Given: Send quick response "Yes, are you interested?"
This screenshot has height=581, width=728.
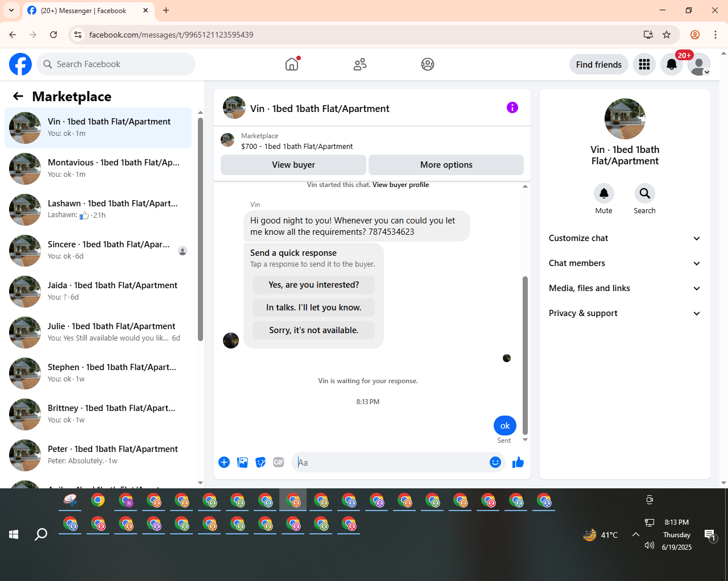Looking at the screenshot, I should pyautogui.click(x=314, y=285).
